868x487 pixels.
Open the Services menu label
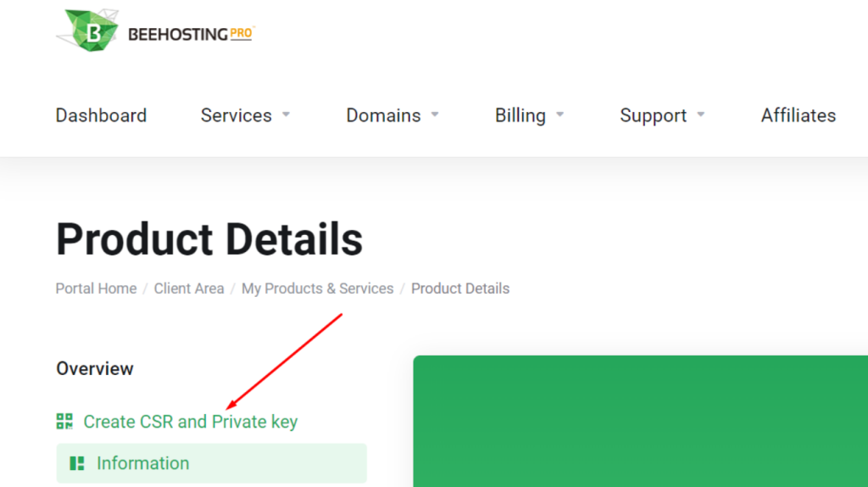click(x=236, y=115)
